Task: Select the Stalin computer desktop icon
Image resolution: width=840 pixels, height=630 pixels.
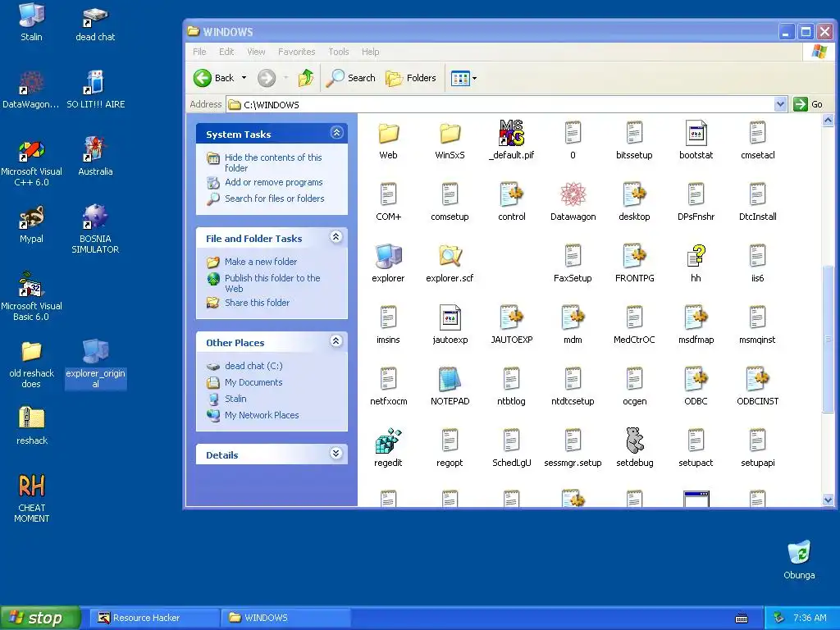Action: [32, 15]
